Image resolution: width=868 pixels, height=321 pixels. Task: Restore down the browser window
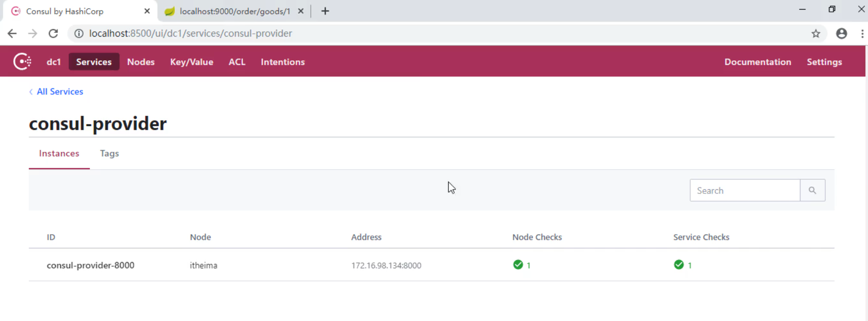click(832, 9)
